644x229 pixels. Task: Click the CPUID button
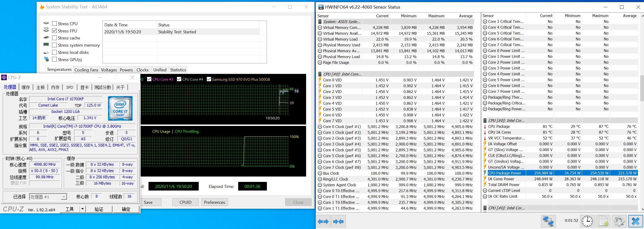(x=185, y=202)
